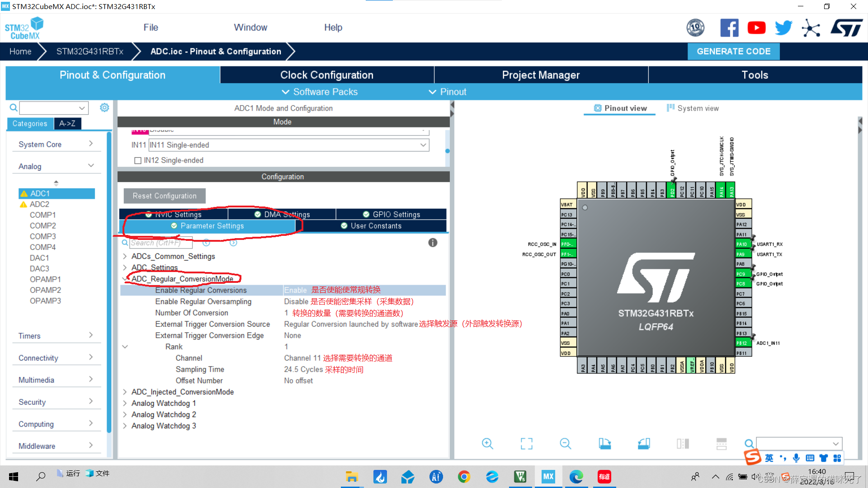The image size is (868, 488).
Task: Rotate the chip view clockwise
Action: click(604, 444)
